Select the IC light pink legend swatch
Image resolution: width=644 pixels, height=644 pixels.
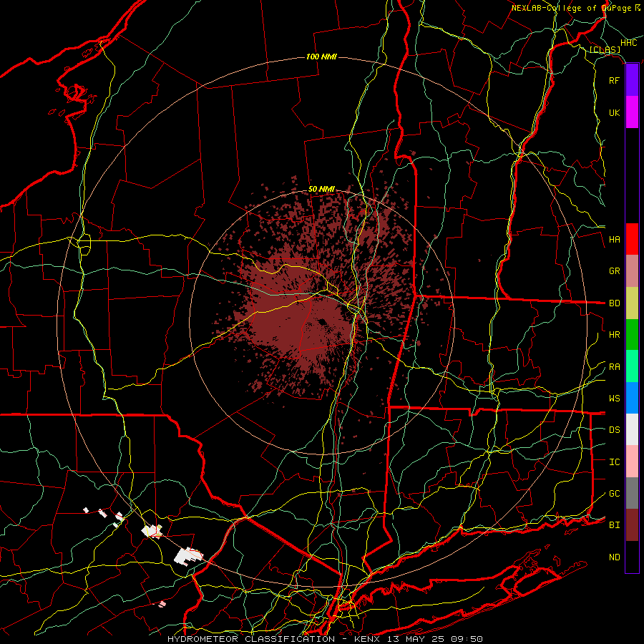[632, 462]
